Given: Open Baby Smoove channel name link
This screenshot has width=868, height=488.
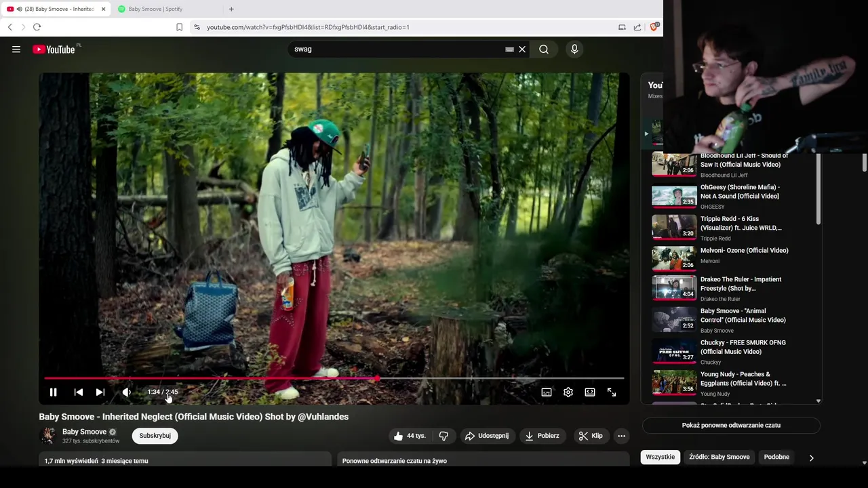Looking at the screenshot, I should click(84, 432).
